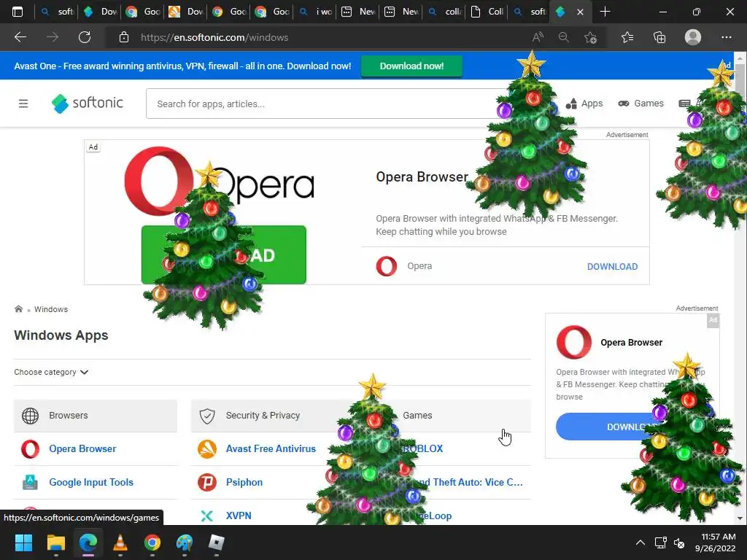
Task: Add this page to favorites
Action: point(590,37)
